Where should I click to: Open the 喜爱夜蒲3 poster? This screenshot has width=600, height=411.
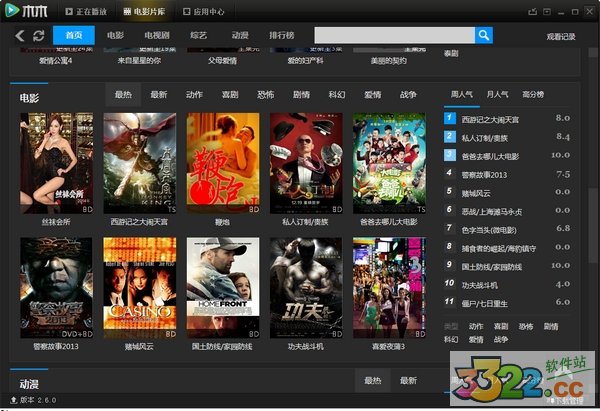389,288
